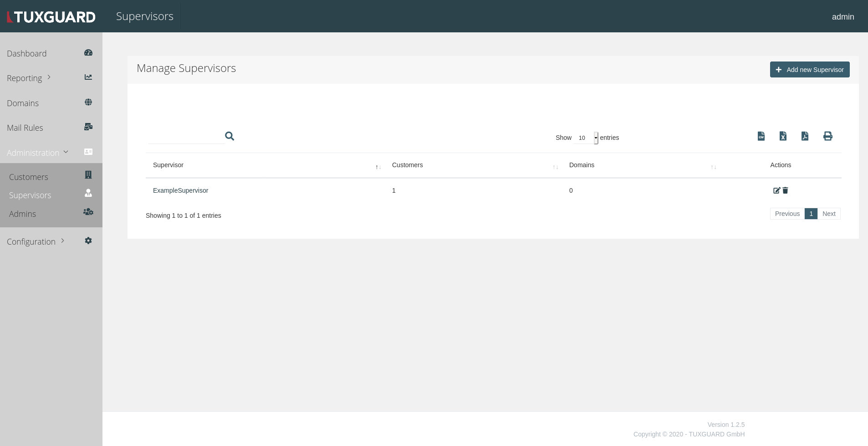Go to Next page of results
Image resolution: width=868 pixels, height=446 pixels.
tap(828, 214)
